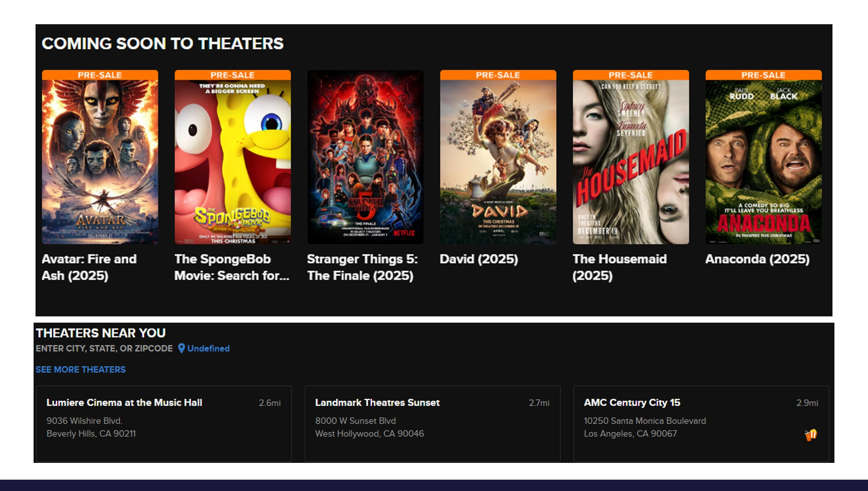Open the Avatar: Fire and Ash poster
The image size is (868, 491).
point(100,162)
